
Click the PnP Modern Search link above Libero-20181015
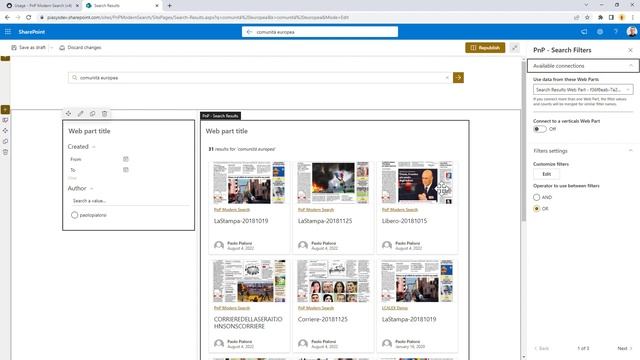pos(400,209)
